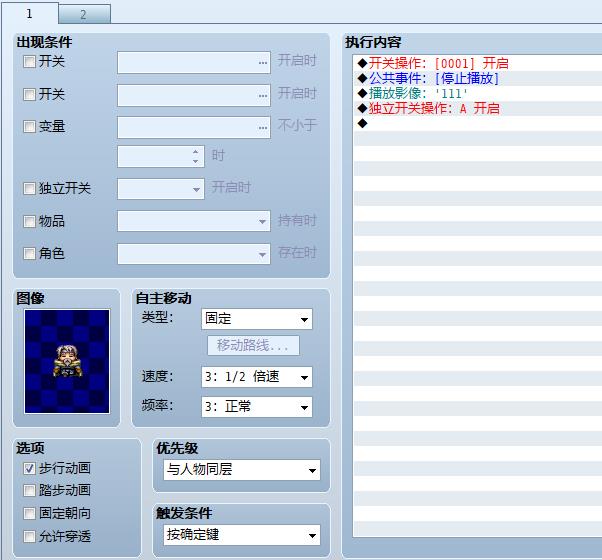Image resolution: width=602 pixels, height=560 pixels.
Task: Open the 角色 dropdown
Action: point(194,254)
